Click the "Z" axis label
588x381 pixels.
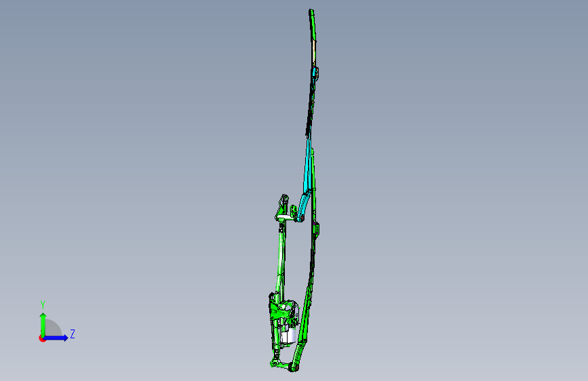coord(73,334)
